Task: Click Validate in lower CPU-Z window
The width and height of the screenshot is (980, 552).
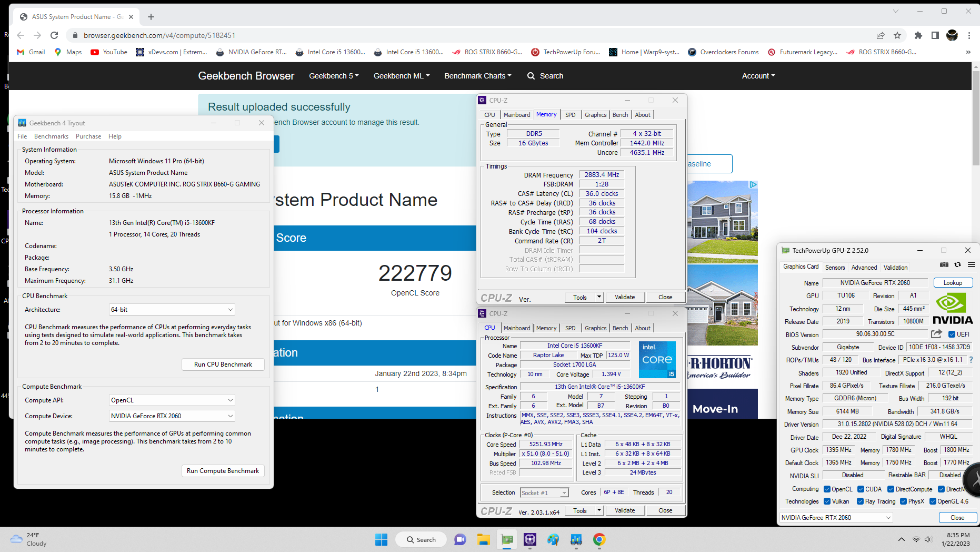Action: pyautogui.click(x=625, y=510)
